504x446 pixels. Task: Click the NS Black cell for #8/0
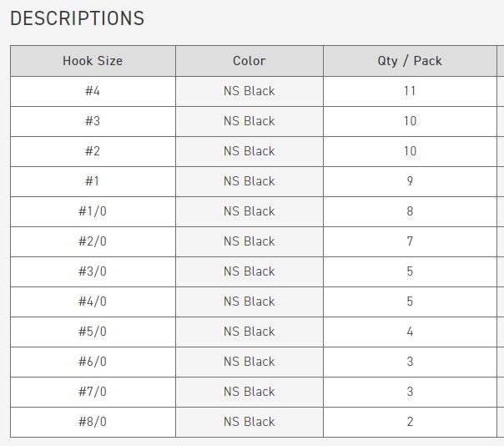point(249,422)
